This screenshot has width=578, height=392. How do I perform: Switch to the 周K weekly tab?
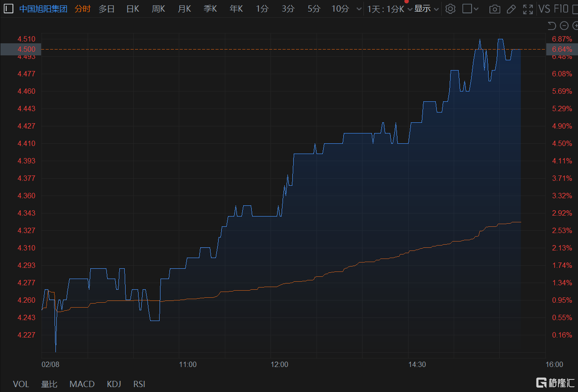point(158,9)
